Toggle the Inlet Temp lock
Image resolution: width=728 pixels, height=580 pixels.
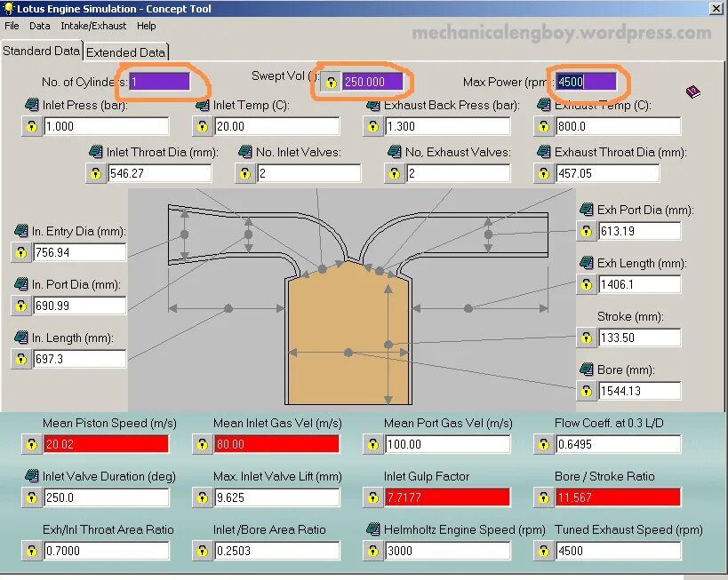tap(203, 126)
